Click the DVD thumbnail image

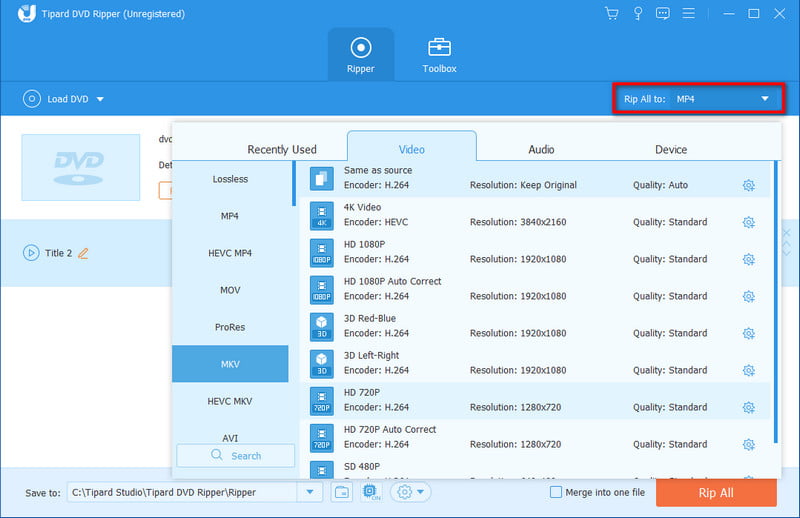click(x=81, y=167)
